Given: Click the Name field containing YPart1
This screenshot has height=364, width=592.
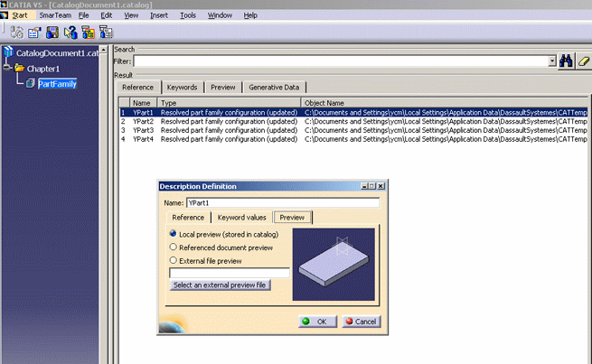Looking at the screenshot, I should (283, 202).
